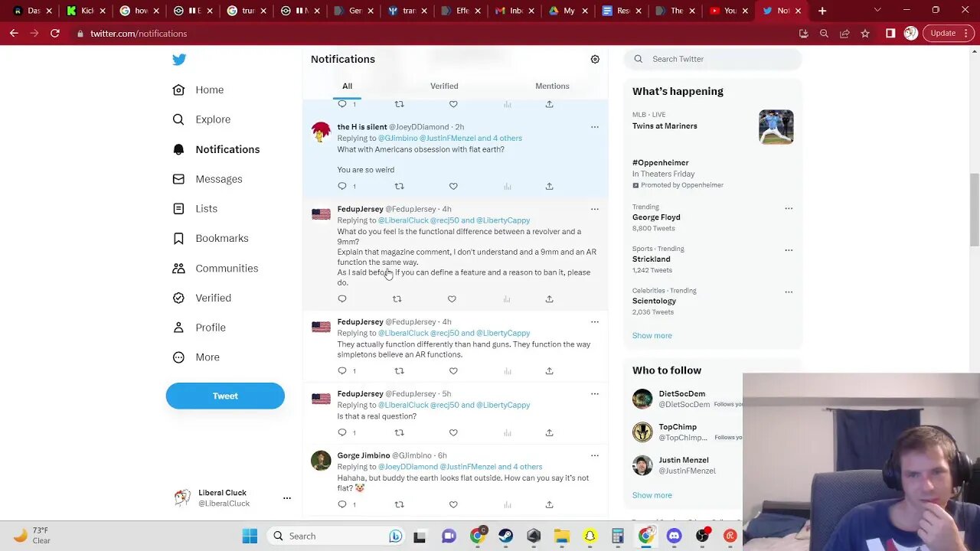Open Messages from the sidebar
This screenshot has height=551, width=980.
(x=207, y=179)
